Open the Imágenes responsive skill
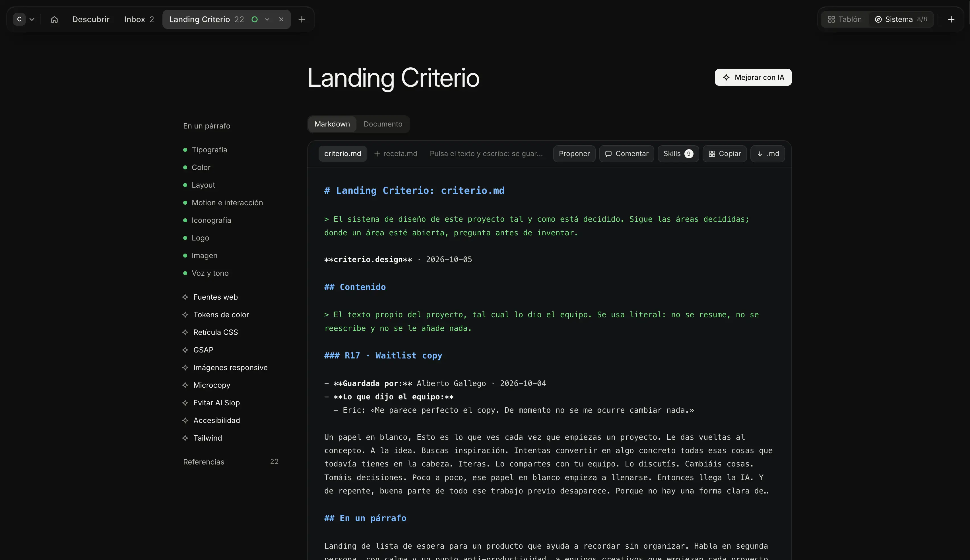This screenshot has width=970, height=560. coord(225,368)
